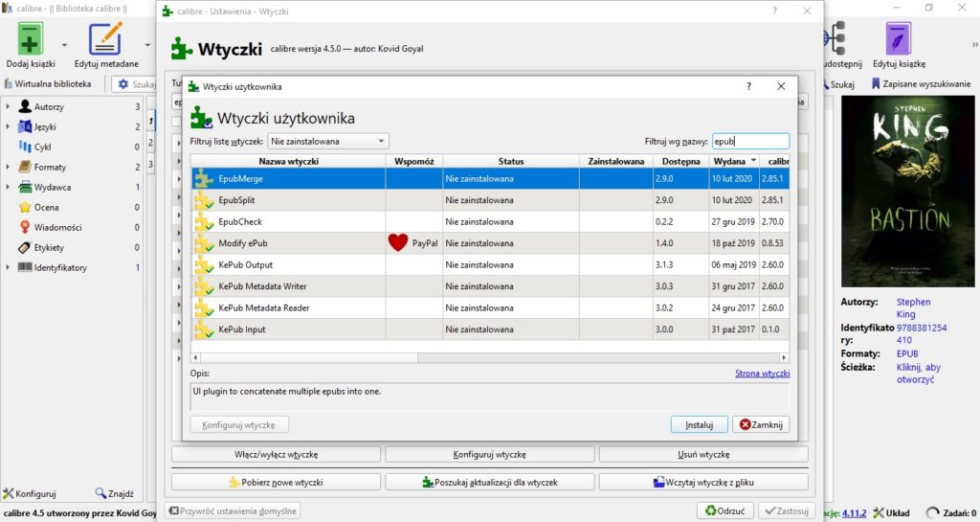The image size is (980, 522).
Task: Sort by Zainstalowana column header
Action: 615,161
